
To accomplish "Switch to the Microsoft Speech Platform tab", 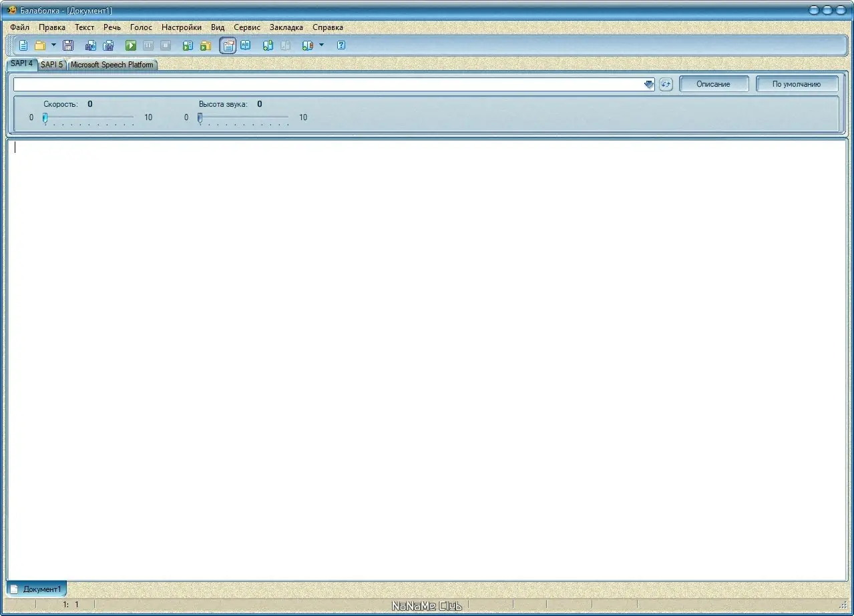I will [112, 65].
